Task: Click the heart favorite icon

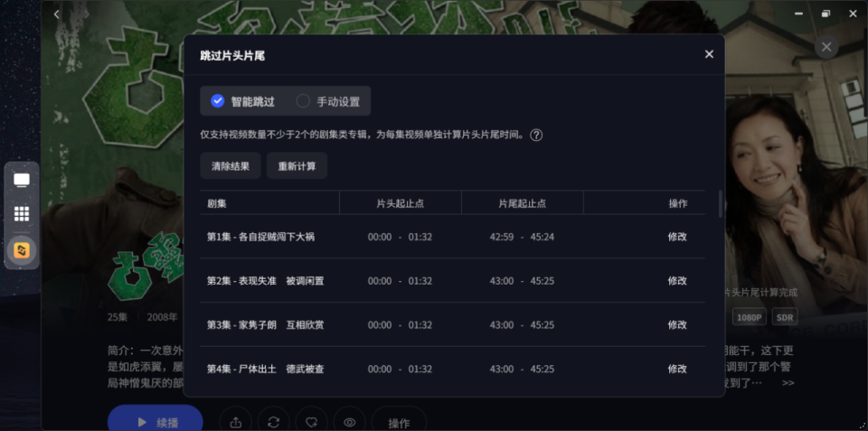Action: (311, 422)
